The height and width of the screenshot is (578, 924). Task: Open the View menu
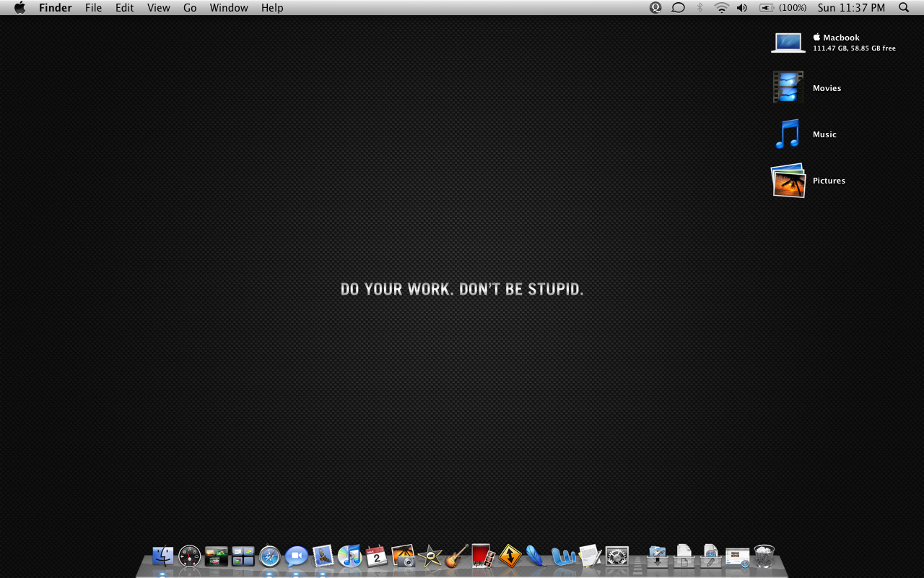pos(159,8)
